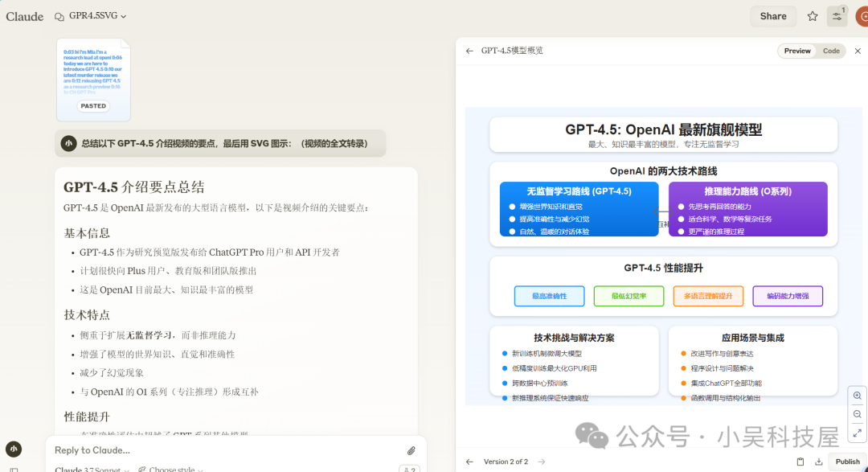Viewport: 868px width, 472px height.
Task: Publish the artifact
Action: (847, 462)
